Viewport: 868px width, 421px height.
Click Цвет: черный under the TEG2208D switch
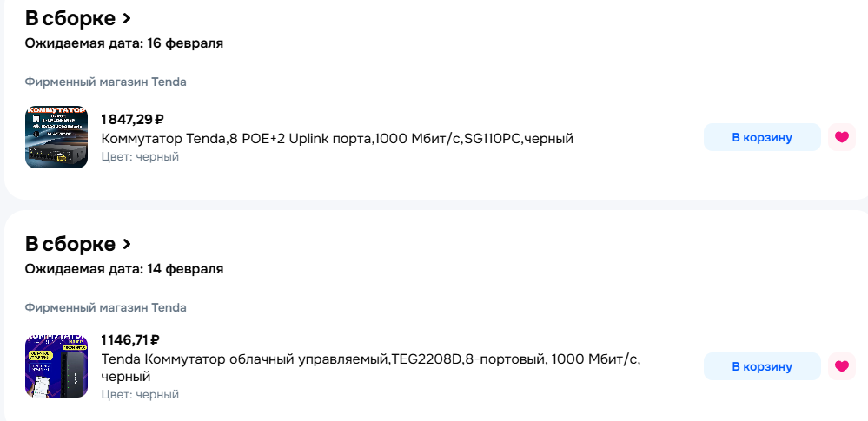point(140,394)
